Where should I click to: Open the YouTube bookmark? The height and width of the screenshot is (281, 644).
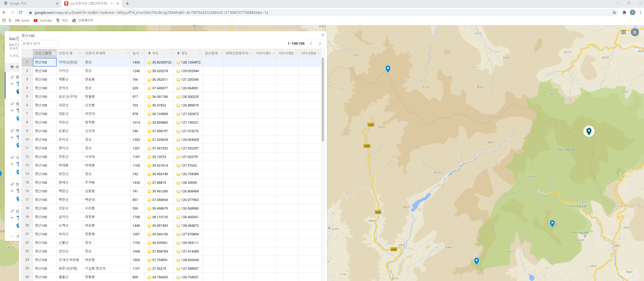pyautogui.click(x=43, y=21)
